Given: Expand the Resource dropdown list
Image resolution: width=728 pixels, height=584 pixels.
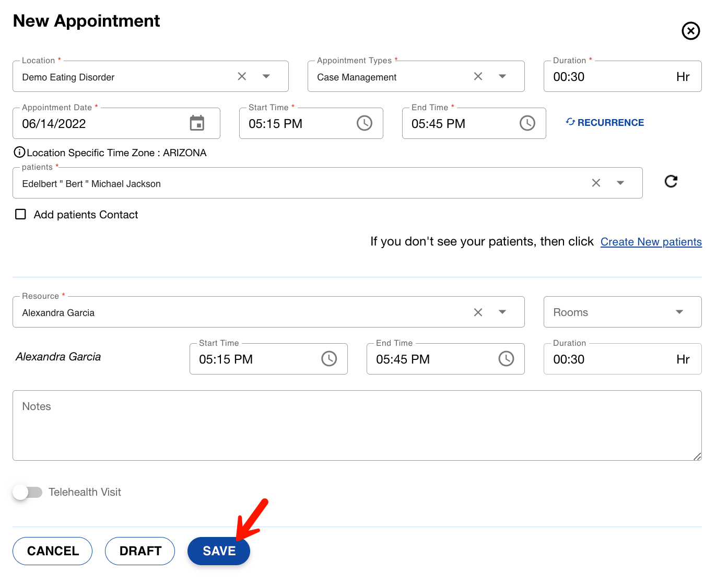Looking at the screenshot, I should [502, 312].
